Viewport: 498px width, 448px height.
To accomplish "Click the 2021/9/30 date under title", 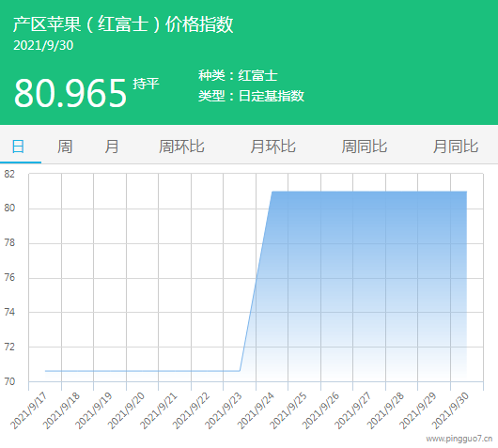I will pos(43,45).
